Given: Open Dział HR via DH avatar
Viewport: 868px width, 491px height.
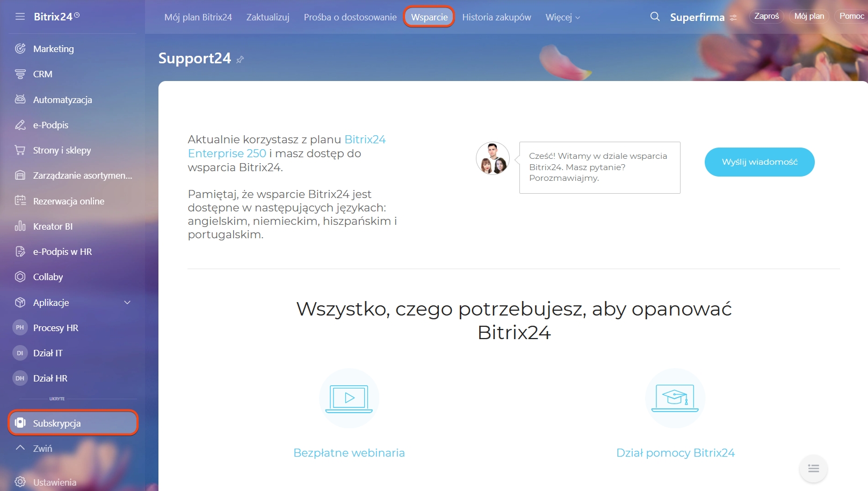Looking at the screenshot, I should coord(20,378).
